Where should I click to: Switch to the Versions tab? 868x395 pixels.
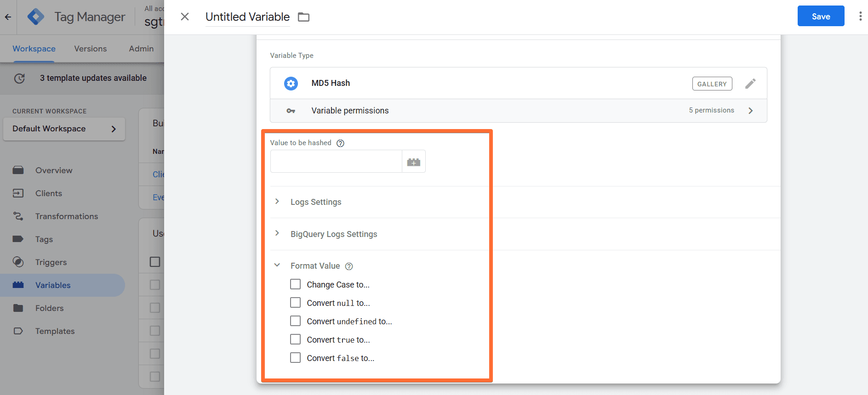coord(91,49)
